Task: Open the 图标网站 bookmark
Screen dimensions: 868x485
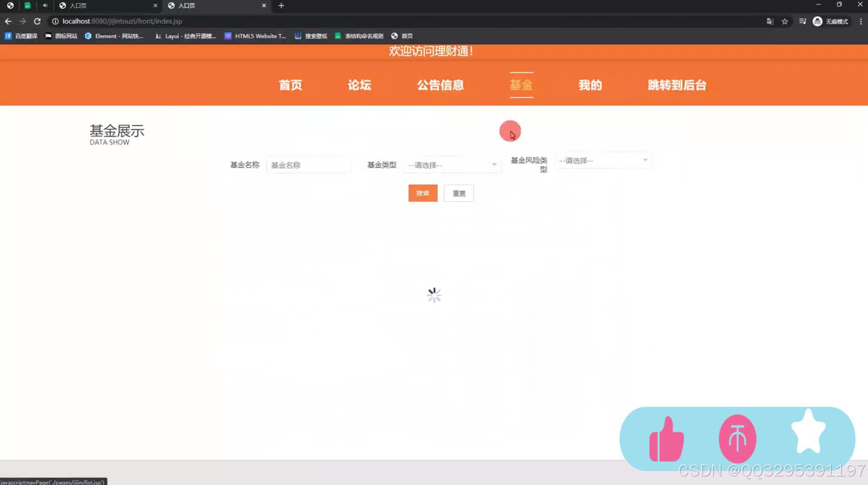Action: tap(61, 36)
